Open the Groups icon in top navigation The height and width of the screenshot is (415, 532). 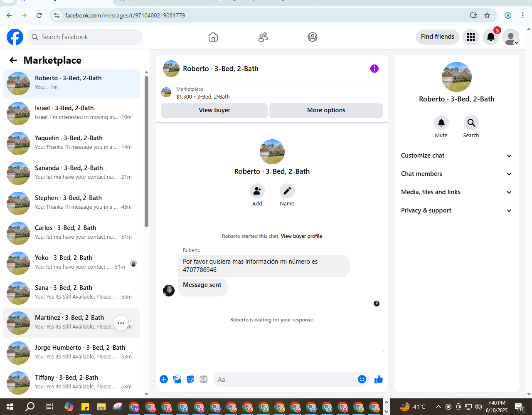313,37
